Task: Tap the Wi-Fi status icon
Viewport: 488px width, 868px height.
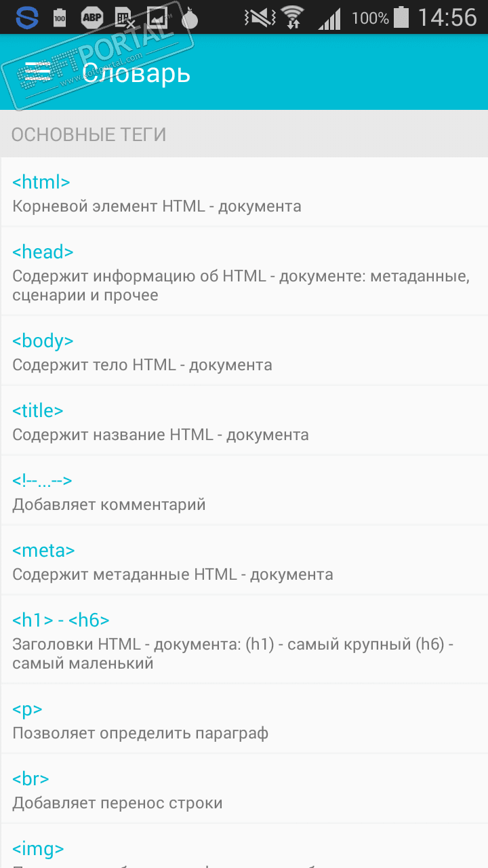Action: (x=293, y=17)
